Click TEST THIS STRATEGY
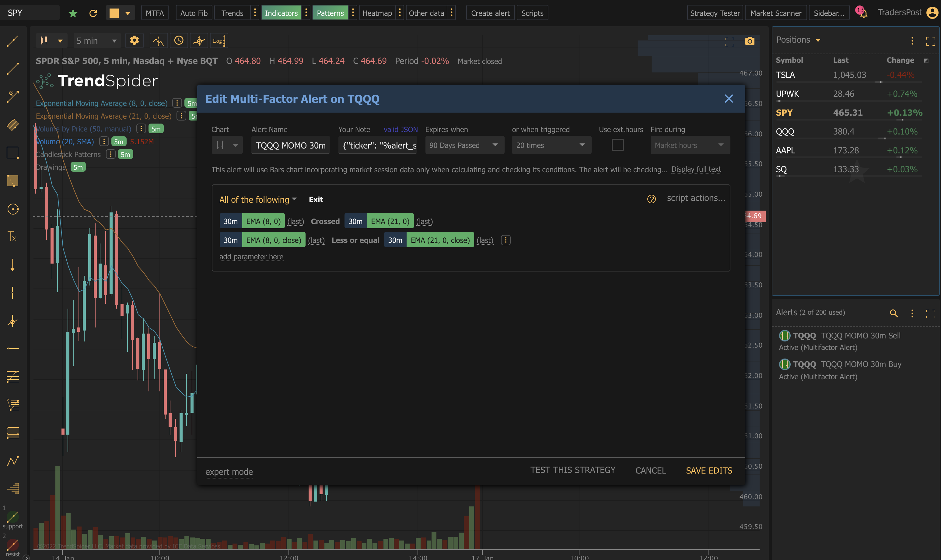 point(572,470)
